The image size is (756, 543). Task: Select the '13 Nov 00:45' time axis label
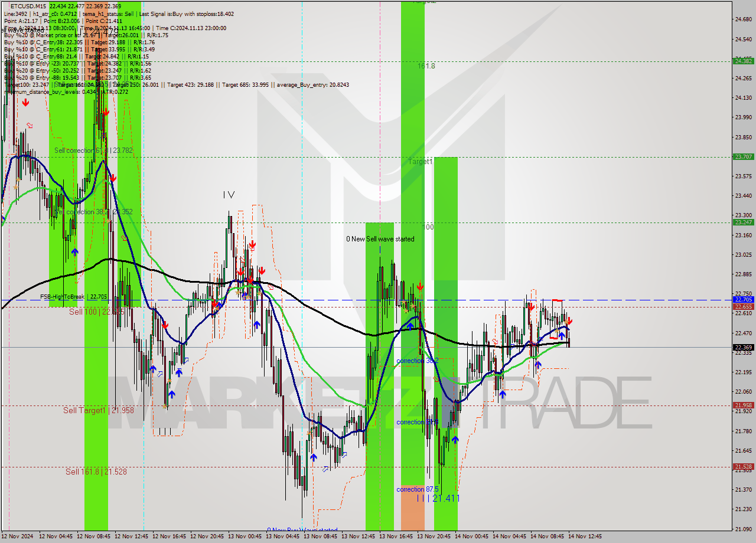(246, 537)
